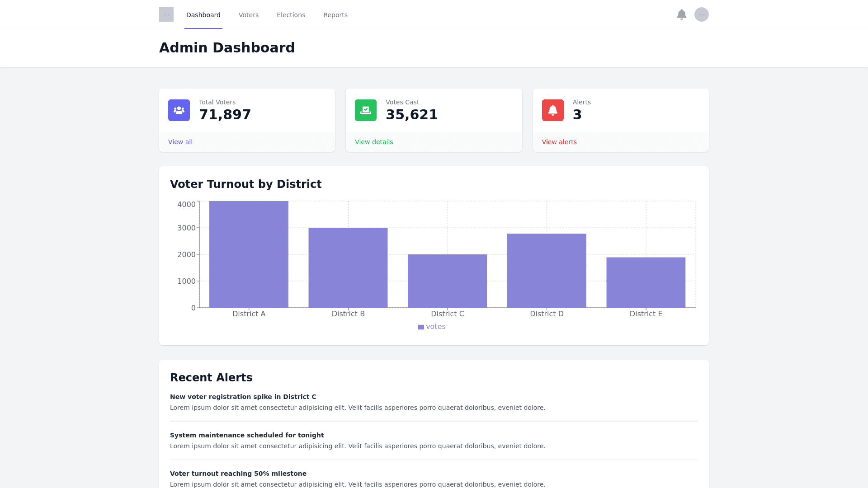Click the site logo in navbar

tap(166, 14)
